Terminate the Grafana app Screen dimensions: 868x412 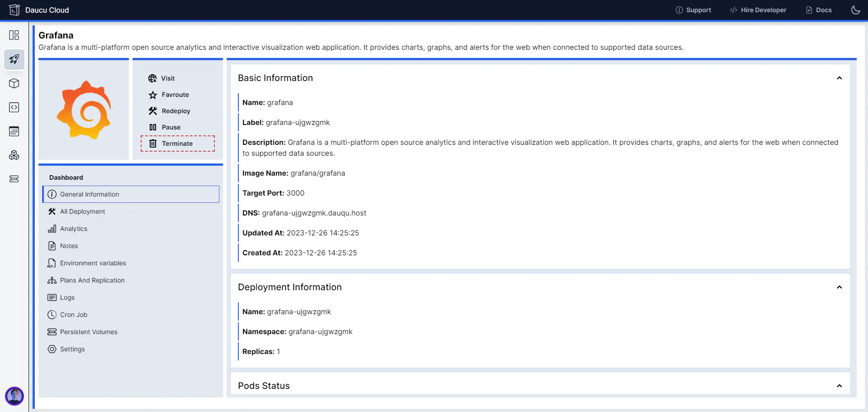point(178,144)
